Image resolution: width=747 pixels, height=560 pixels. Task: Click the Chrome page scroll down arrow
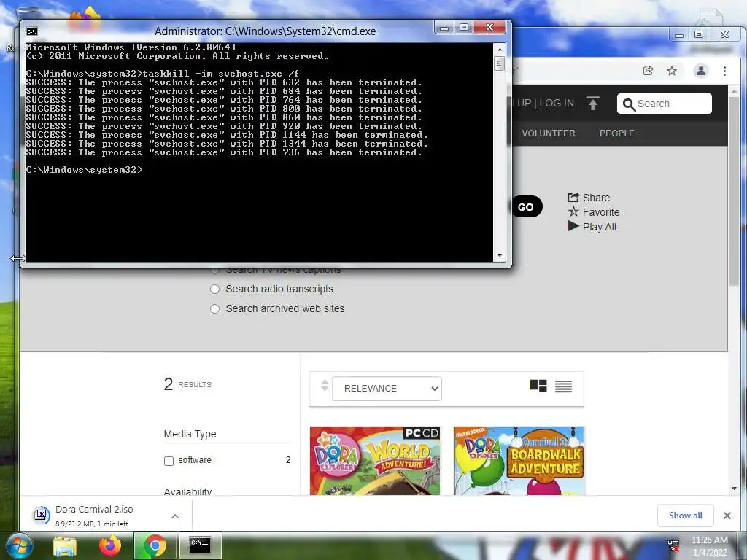point(734,489)
